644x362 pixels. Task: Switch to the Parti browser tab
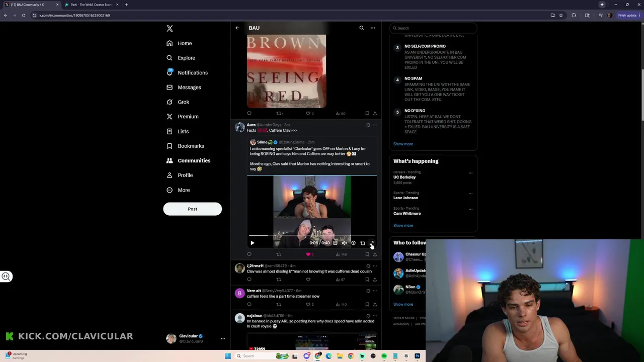point(91,5)
